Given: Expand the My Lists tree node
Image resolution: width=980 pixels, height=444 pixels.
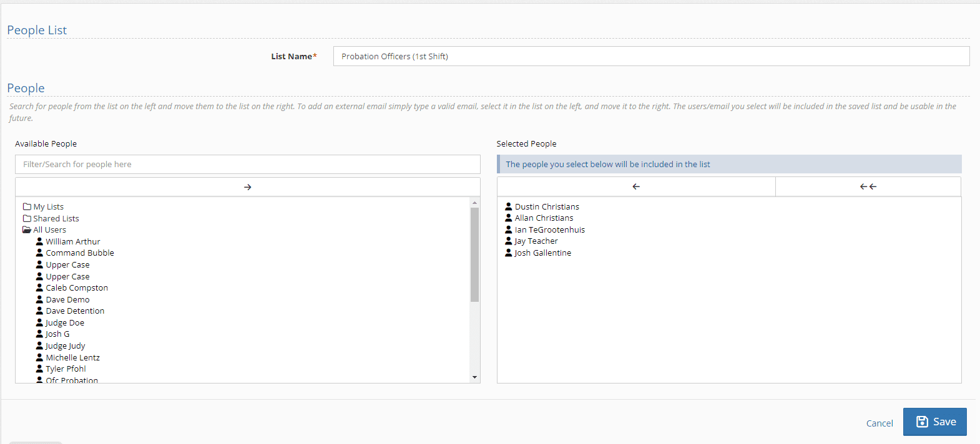Looking at the screenshot, I should pyautogui.click(x=48, y=206).
